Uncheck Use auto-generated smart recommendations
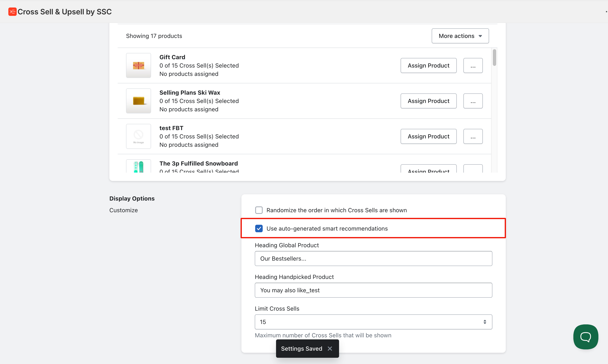This screenshot has height=364, width=608. coord(259,228)
